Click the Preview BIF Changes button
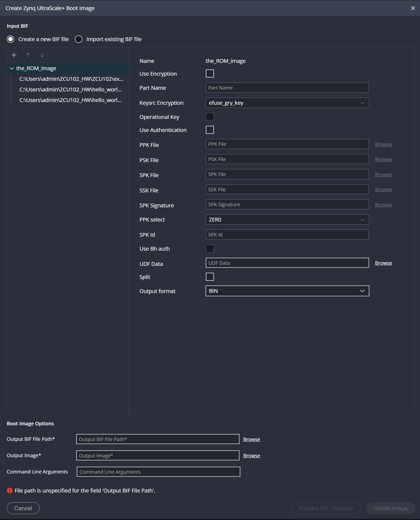This screenshot has width=420, height=520. click(x=326, y=508)
